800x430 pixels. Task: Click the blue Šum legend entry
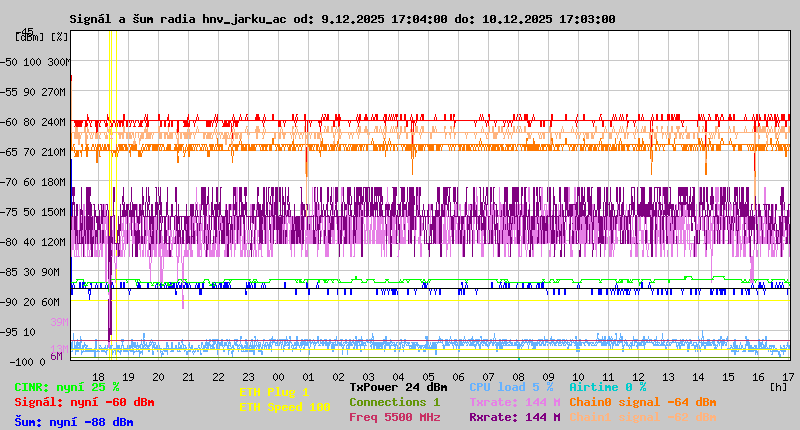pos(74,422)
